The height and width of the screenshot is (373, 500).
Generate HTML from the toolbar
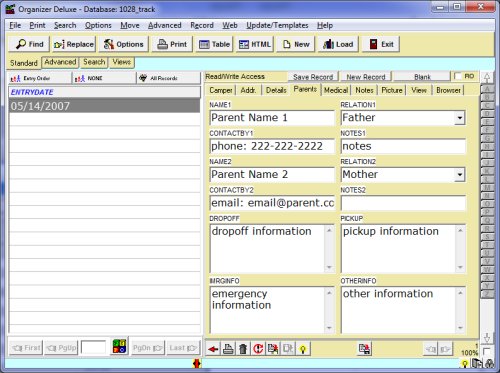tap(255, 44)
